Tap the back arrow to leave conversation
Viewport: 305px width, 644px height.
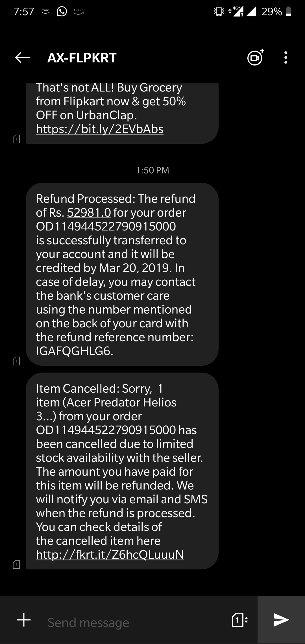[x=23, y=58]
